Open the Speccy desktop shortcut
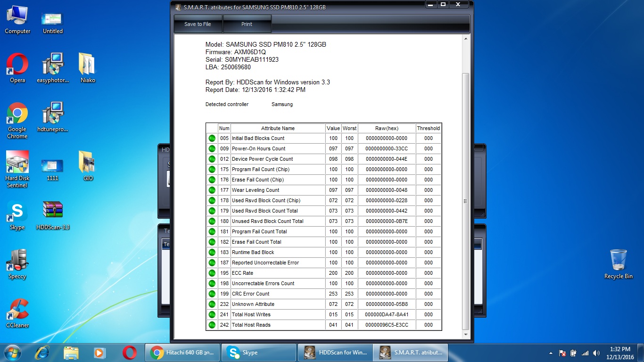This screenshot has height=362, width=644. click(17, 260)
